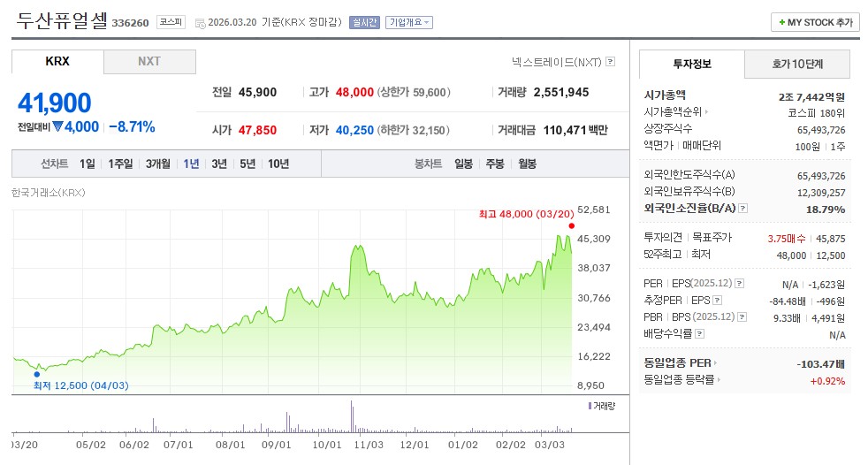Show the 일봉 candlestick chart
Image resolution: width=868 pixels, height=465 pixels.
coord(463,164)
